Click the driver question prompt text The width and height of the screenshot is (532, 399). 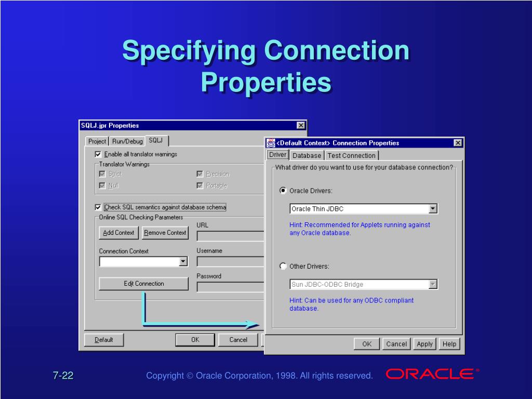[364, 167]
